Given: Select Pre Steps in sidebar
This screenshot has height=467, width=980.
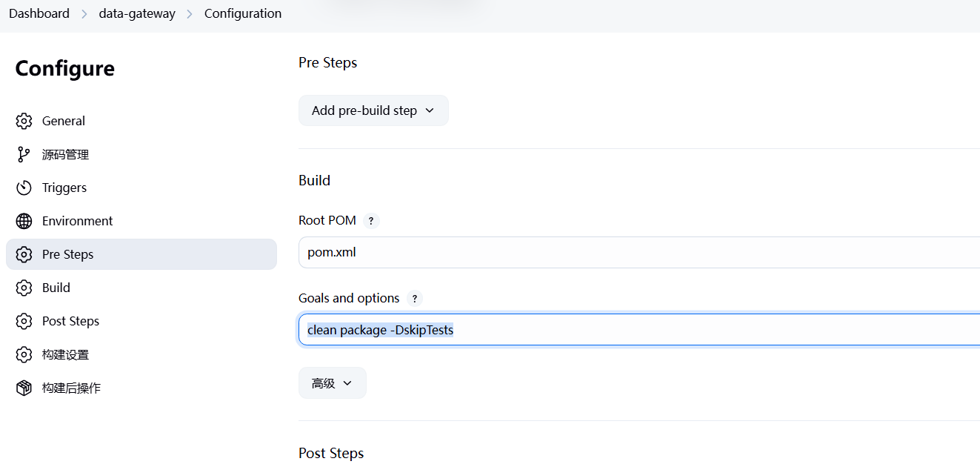Looking at the screenshot, I should [141, 254].
